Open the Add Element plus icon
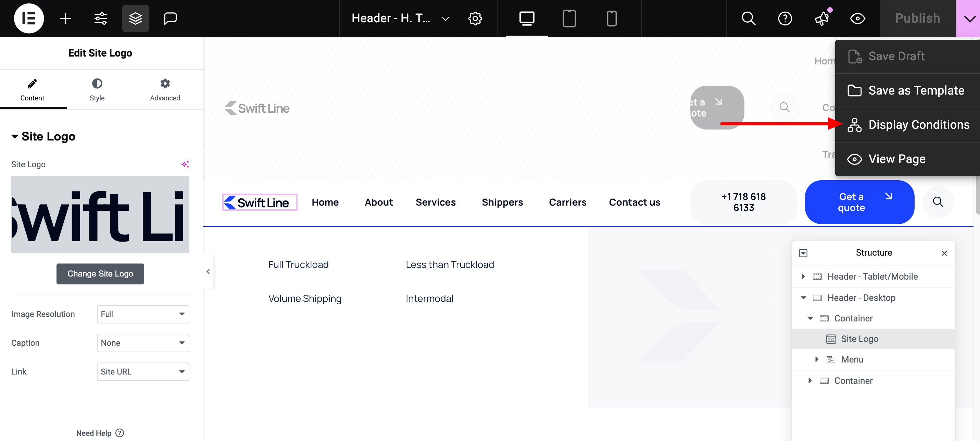The width and height of the screenshot is (980, 441). coord(65,18)
